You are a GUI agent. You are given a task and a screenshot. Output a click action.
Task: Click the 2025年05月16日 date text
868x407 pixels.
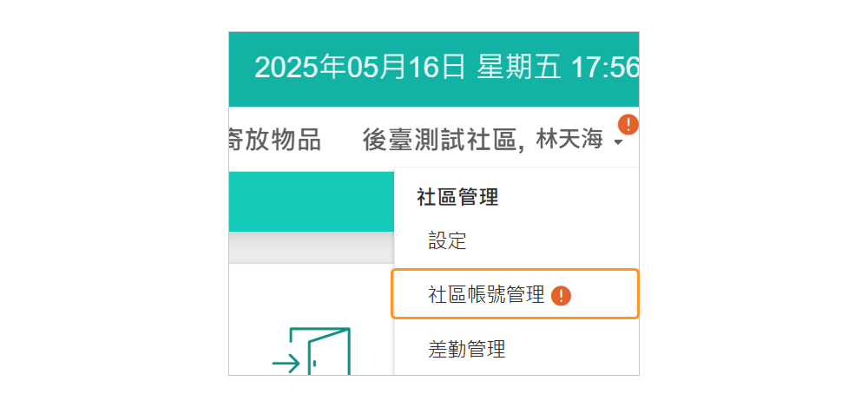[360, 68]
